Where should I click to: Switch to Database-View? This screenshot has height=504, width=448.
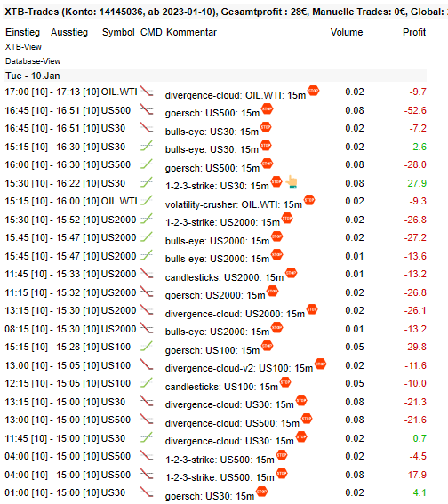[33, 61]
